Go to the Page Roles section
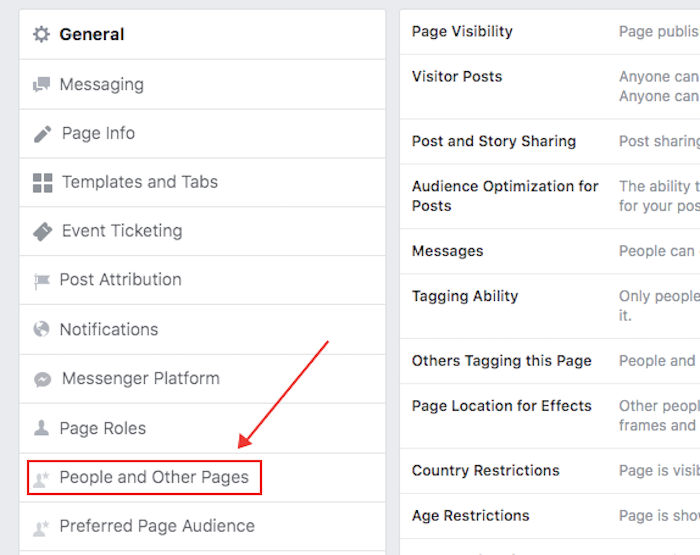 coord(102,428)
